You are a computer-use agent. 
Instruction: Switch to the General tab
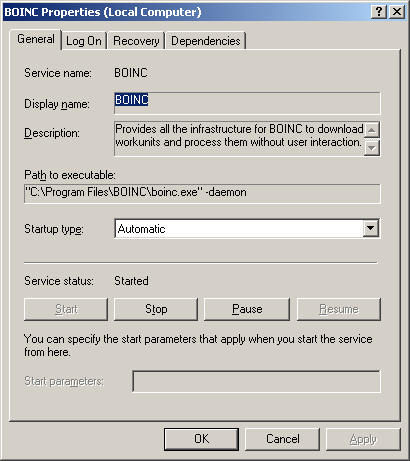coord(36,40)
